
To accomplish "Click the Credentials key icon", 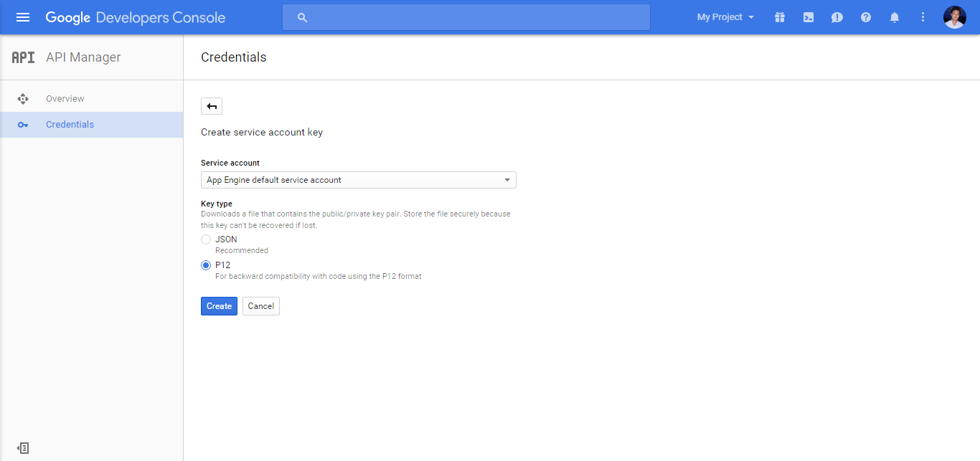I will pyautogui.click(x=23, y=125).
